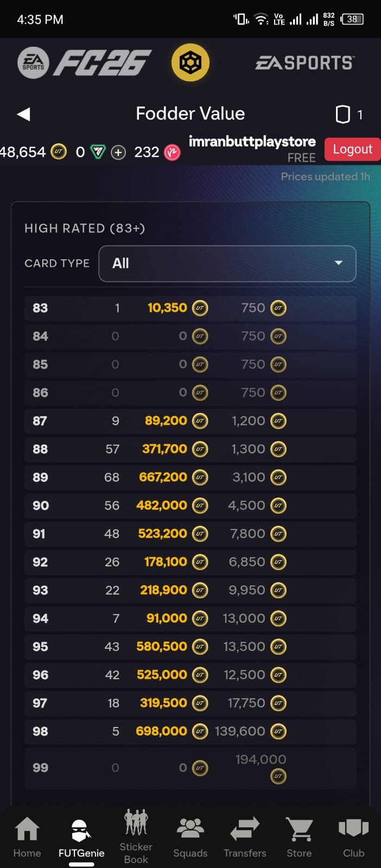The width and height of the screenshot is (381, 868).
Task: Open the Home tab
Action: click(x=27, y=837)
